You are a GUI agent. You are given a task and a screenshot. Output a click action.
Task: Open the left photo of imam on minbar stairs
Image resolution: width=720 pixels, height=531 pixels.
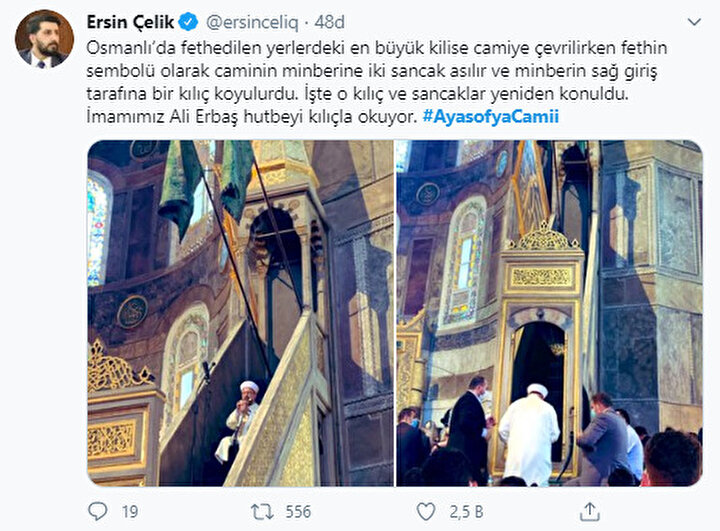pyautogui.click(x=240, y=313)
